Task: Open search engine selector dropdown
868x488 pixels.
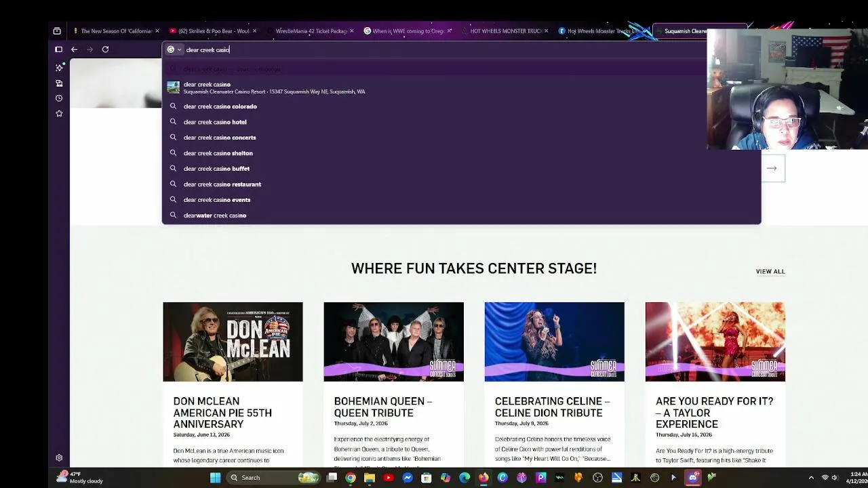Action: 174,49
